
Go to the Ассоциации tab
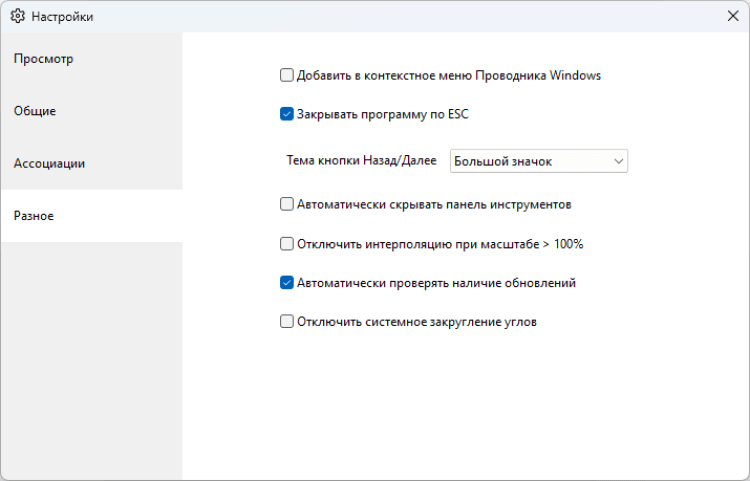coord(49,163)
